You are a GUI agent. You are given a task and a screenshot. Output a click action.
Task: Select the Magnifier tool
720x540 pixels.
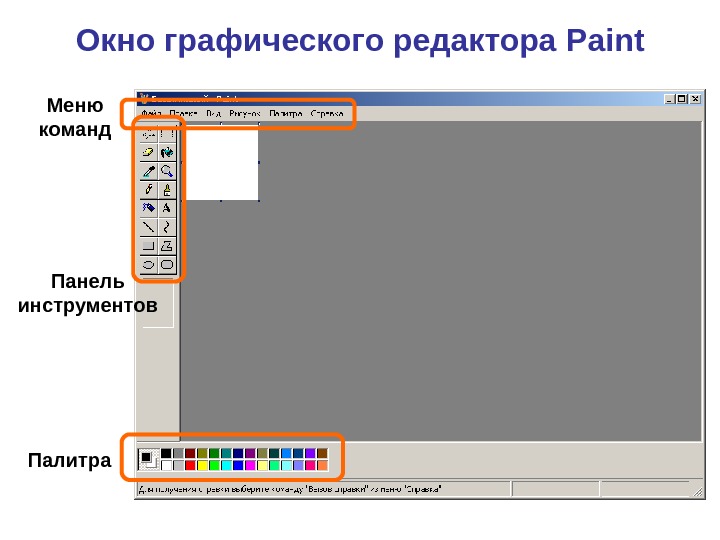point(167,171)
